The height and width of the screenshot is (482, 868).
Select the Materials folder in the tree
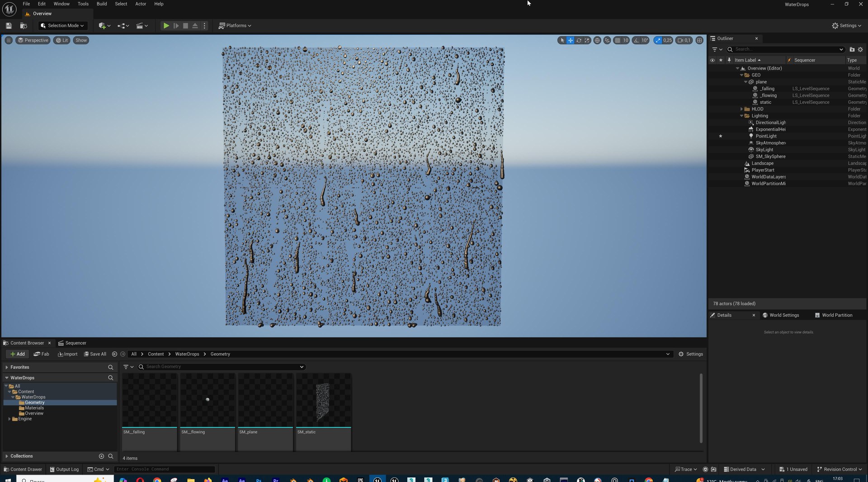34,408
